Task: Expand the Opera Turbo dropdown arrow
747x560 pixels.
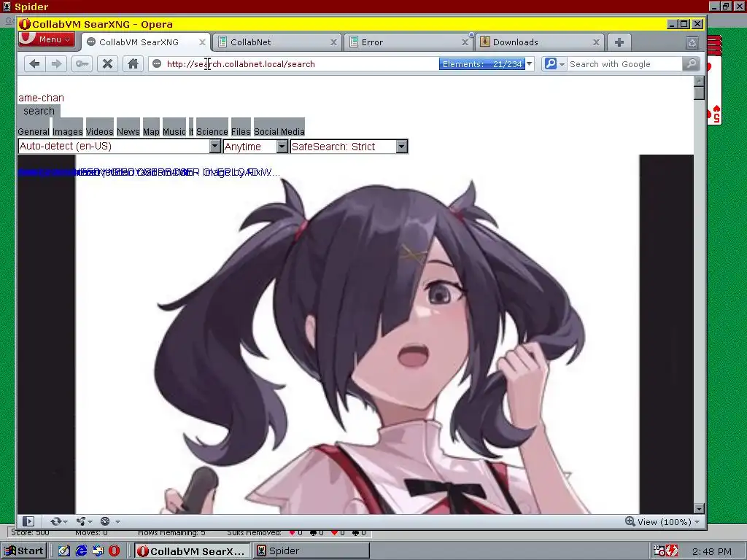Action: click(x=117, y=522)
